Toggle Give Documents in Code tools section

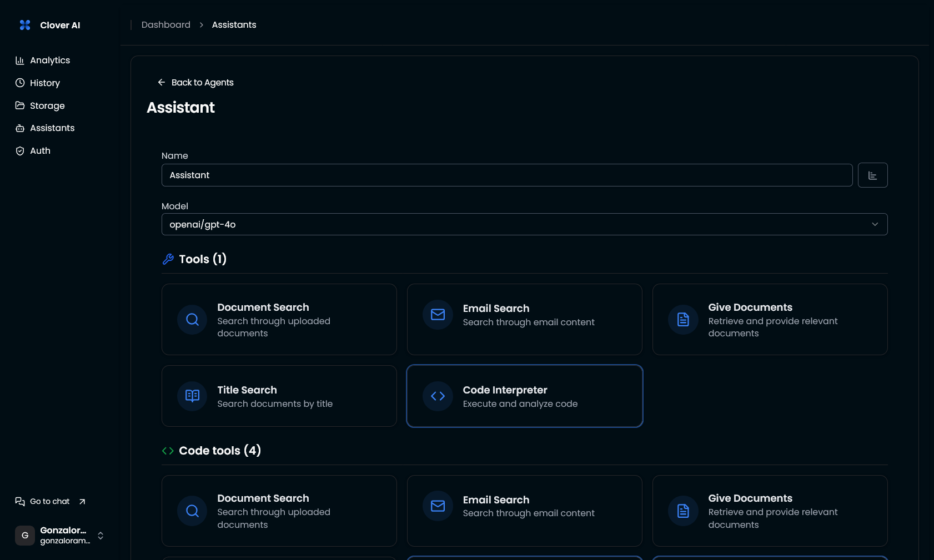point(770,511)
